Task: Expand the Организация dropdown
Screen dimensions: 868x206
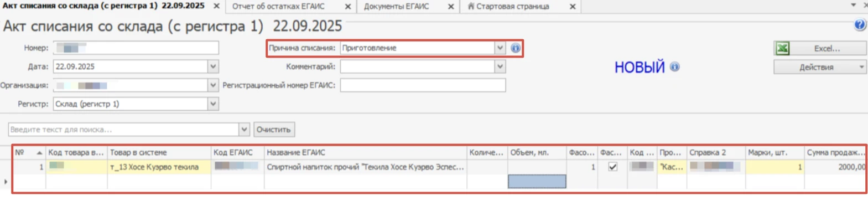Action: click(x=213, y=85)
